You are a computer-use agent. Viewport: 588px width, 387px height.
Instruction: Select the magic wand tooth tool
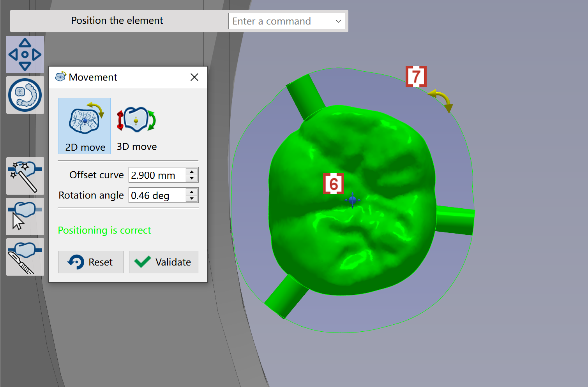[x=25, y=176]
